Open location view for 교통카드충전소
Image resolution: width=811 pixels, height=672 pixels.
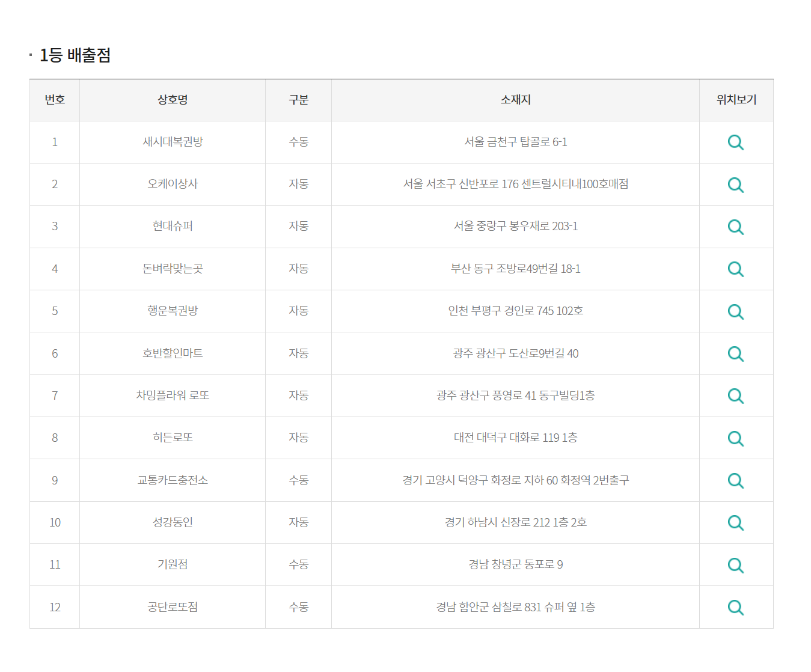(736, 480)
